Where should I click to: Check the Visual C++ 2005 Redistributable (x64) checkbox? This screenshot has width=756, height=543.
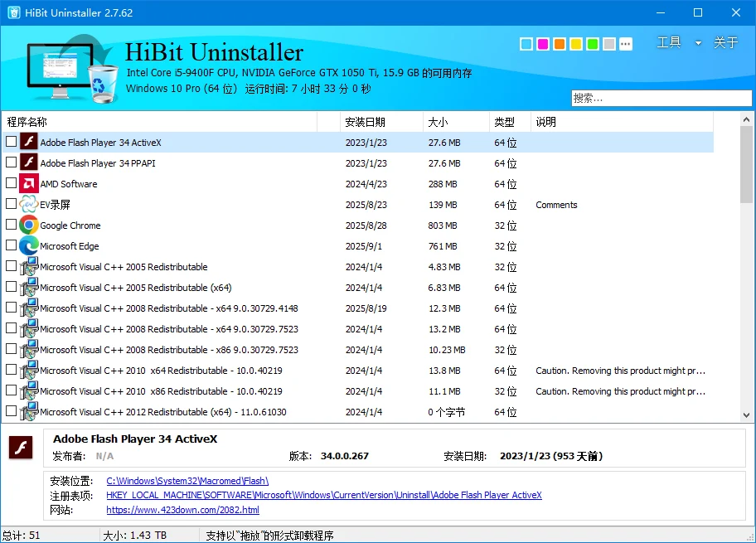point(11,287)
